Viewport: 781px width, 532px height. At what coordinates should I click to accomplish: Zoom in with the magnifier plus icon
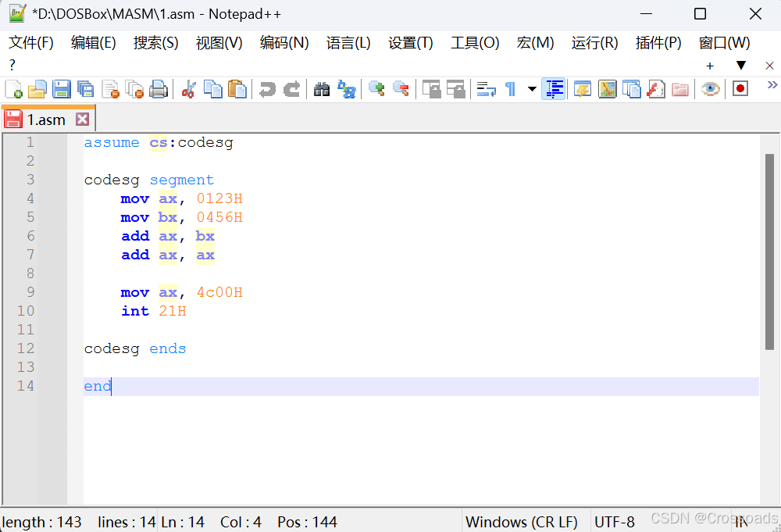tap(376, 89)
